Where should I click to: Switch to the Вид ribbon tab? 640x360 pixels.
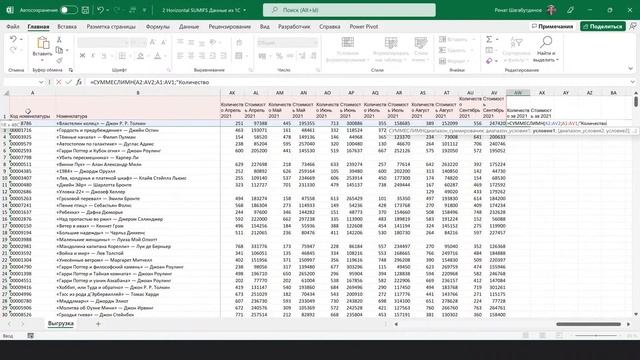(264, 27)
